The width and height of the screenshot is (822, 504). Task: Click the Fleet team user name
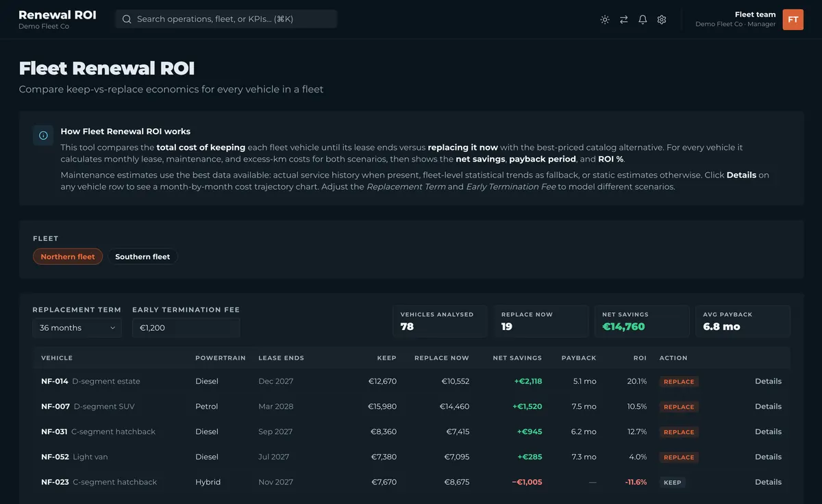756,14
